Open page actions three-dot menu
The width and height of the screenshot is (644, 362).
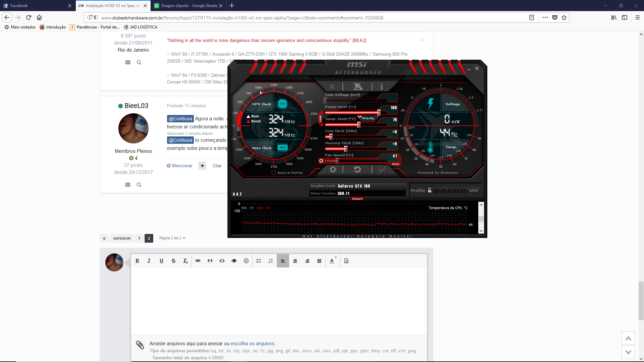[x=545, y=17]
